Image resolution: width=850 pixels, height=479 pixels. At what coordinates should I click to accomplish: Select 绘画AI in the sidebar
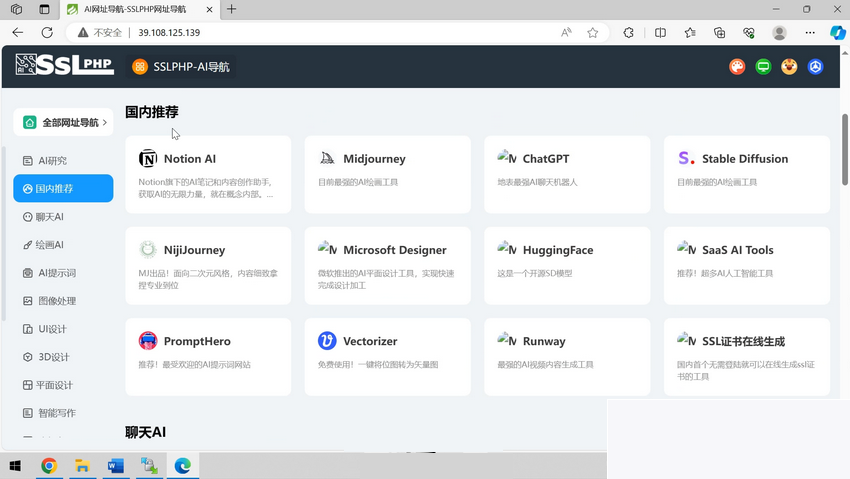click(50, 244)
